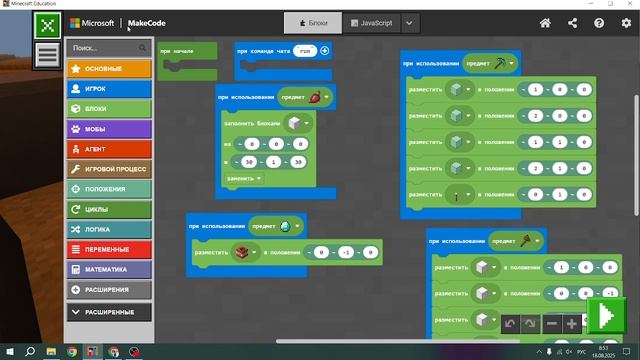Open the settings gear menu

tap(626, 23)
